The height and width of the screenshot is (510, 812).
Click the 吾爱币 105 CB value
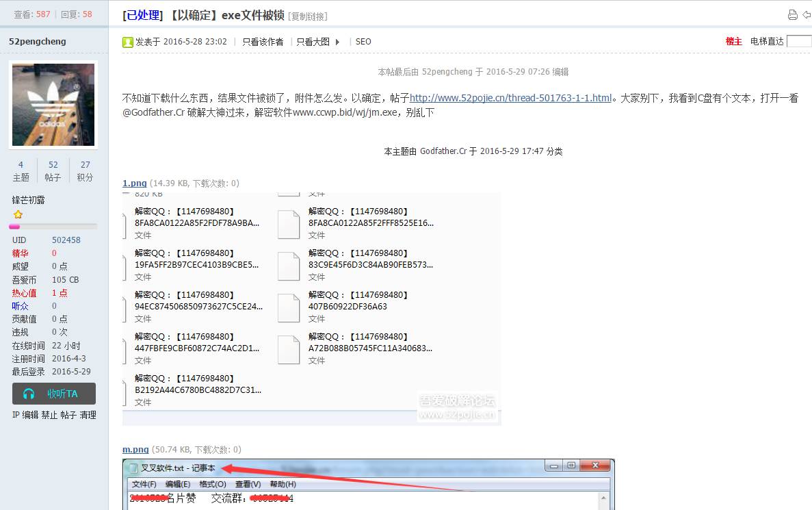pos(65,280)
